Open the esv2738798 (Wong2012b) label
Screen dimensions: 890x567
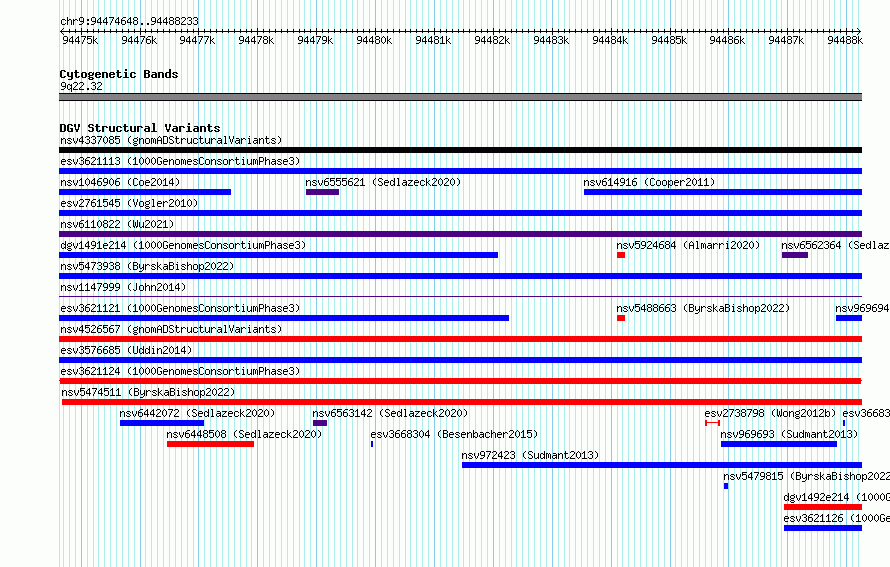(x=770, y=413)
